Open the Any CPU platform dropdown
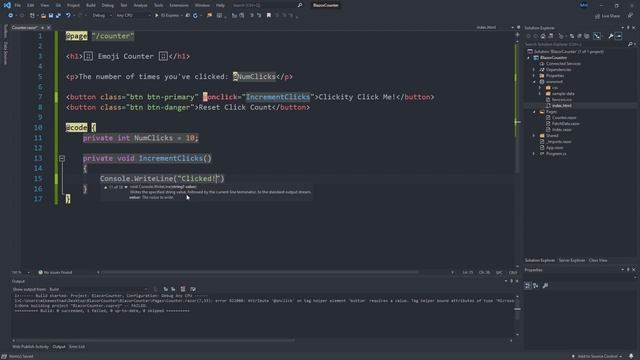Image resolution: width=640 pixels, height=360 pixels. point(133,16)
